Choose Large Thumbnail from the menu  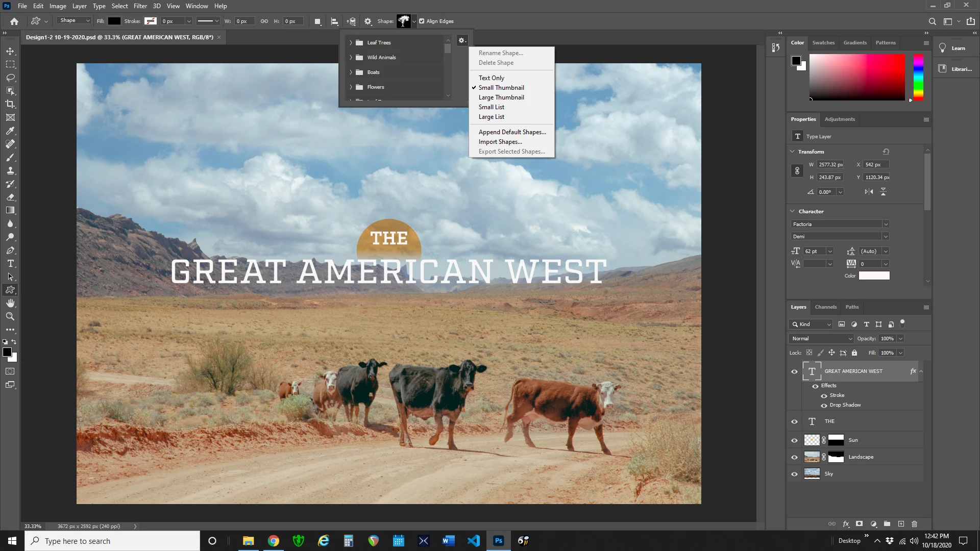coord(501,97)
